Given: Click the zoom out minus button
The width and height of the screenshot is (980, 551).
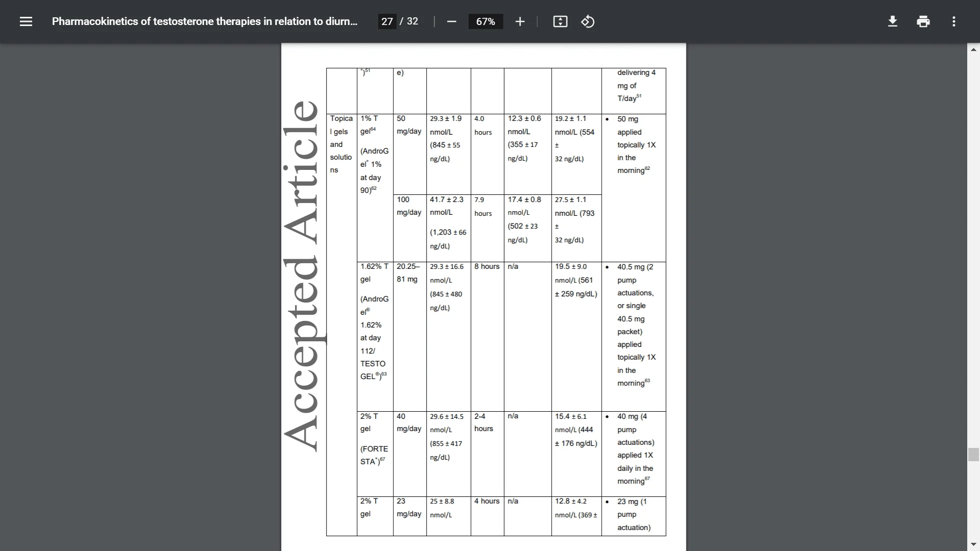Looking at the screenshot, I should [451, 21].
